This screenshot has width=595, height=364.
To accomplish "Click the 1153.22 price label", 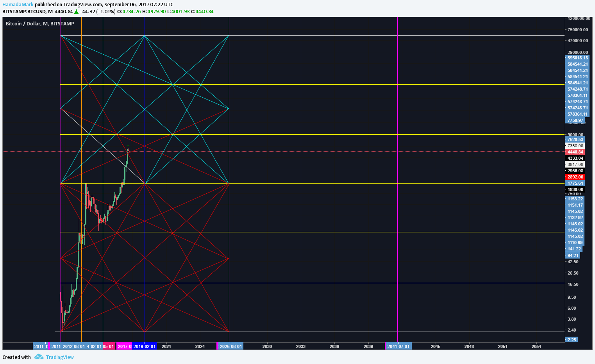I will (x=575, y=199).
